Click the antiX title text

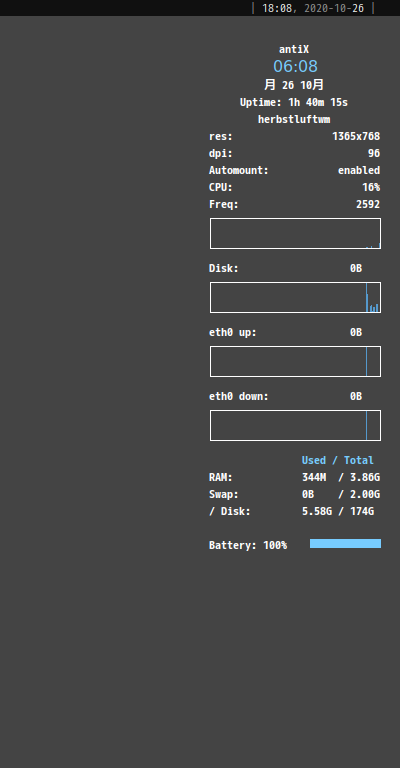pos(294,49)
